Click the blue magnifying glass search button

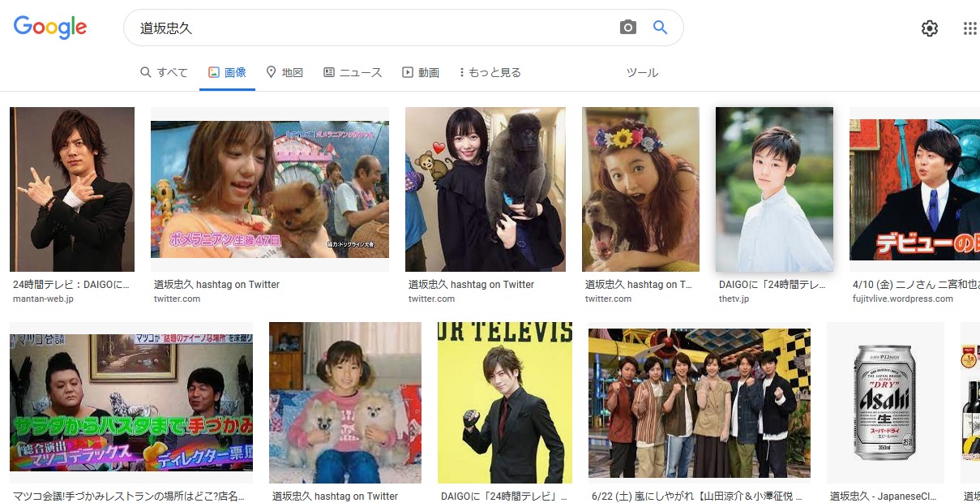pos(661,28)
